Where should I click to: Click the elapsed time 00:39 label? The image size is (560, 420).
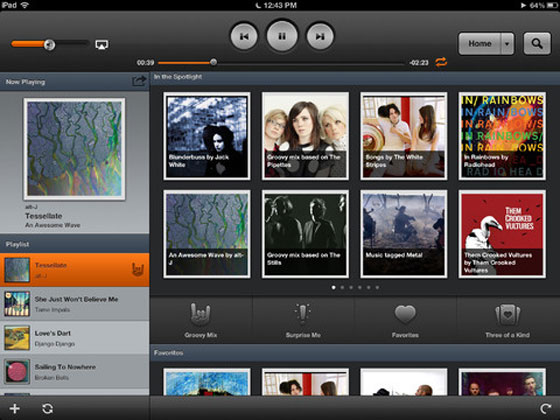145,62
